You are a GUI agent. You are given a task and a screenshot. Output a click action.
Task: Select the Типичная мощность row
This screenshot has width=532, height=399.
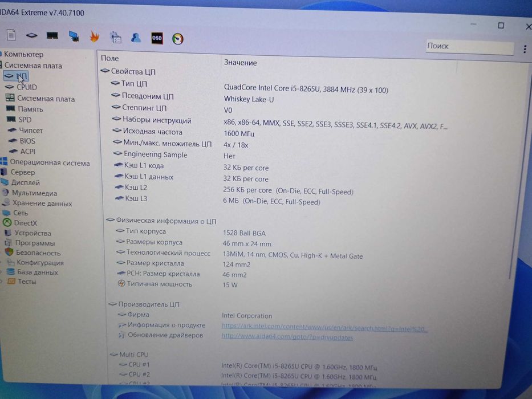pos(178,284)
